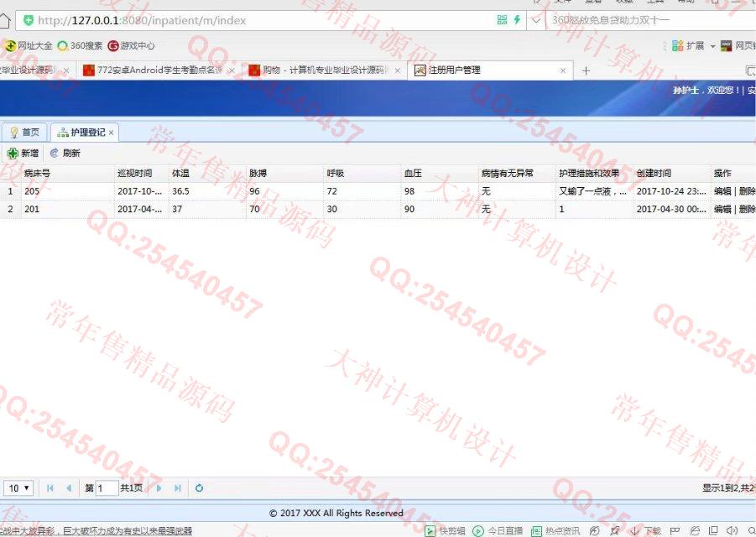Viewport: 756px width, 537px height.
Task: Click the speaker mute icon in status bar
Action: click(732, 531)
